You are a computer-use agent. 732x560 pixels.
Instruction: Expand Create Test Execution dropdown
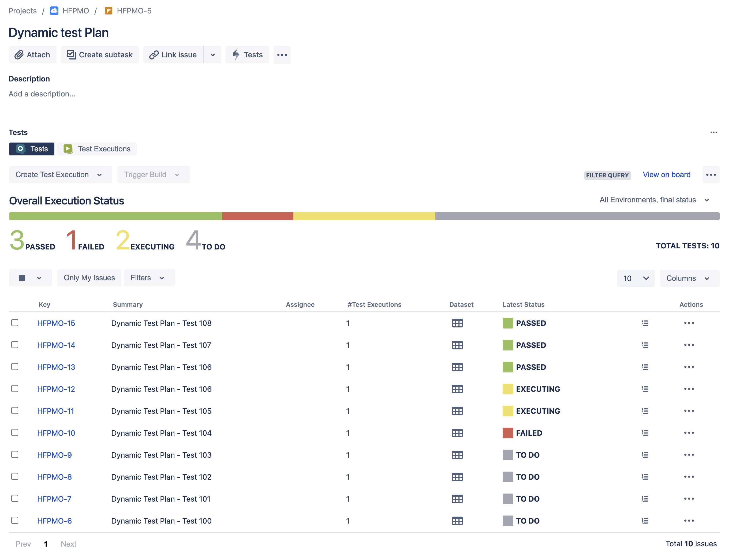[60, 175]
